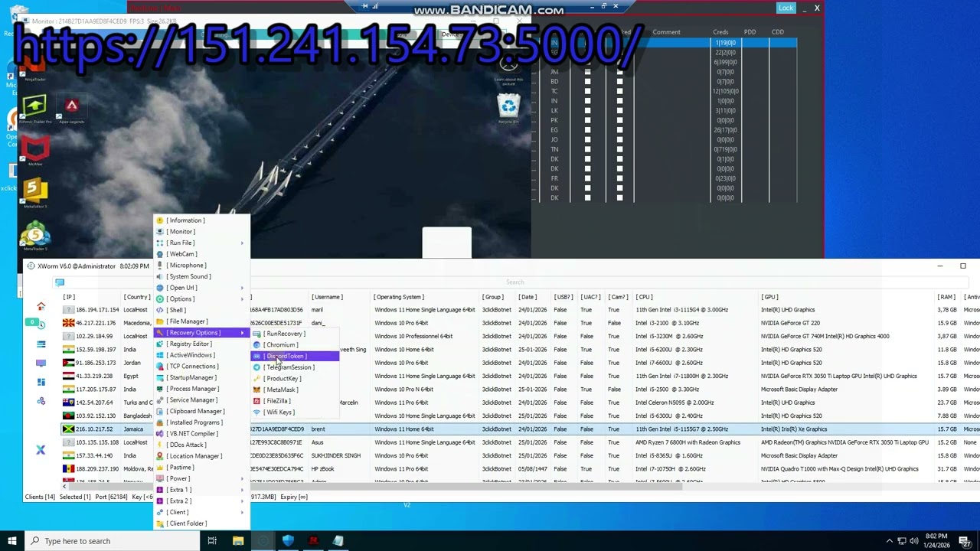This screenshot has height=551, width=980.
Task: Click the Windows Start button
Action: click(12, 541)
